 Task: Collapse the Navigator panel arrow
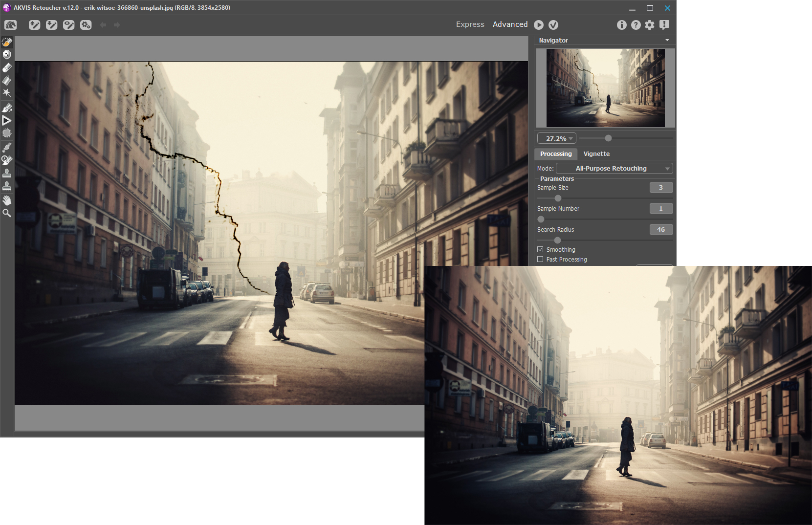pyautogui.click(x=667, y=40)
